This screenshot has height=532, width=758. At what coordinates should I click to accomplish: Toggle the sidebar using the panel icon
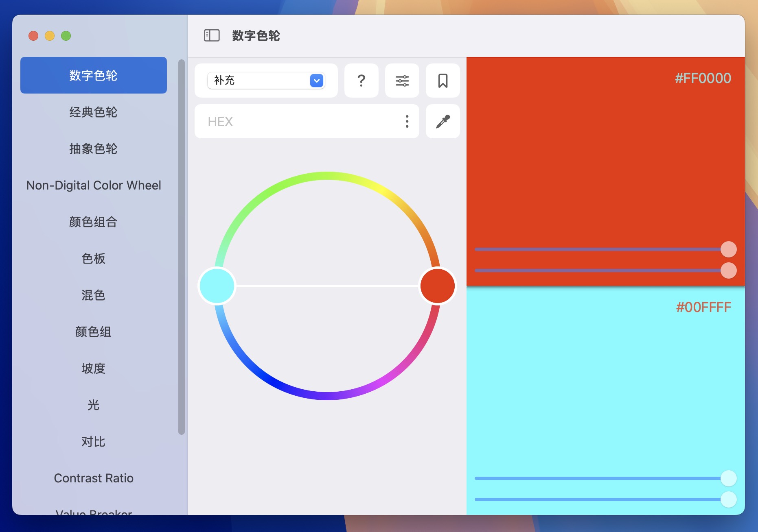pos(211,35)
